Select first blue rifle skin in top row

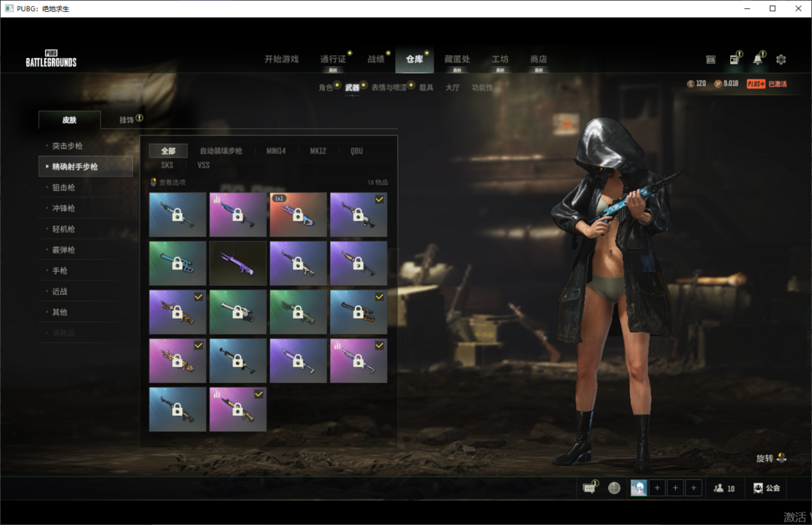pyautogui.click(x=177, y=214)
